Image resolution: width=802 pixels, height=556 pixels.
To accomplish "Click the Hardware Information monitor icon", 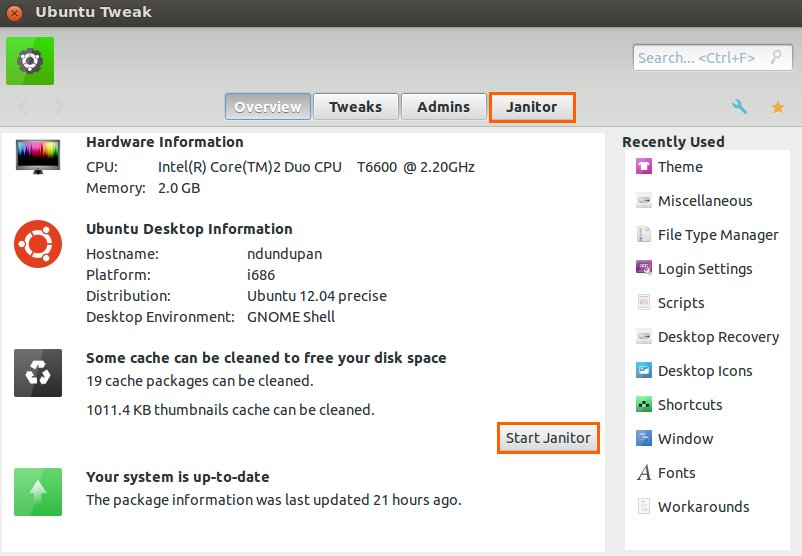I will [38, 157].
